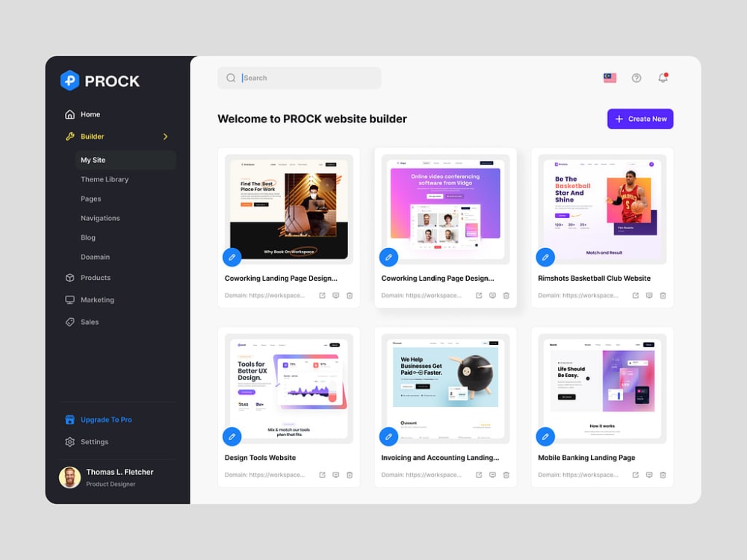Click the Home house icon
This screenshot has width=747, height=560.
(x=70, y=114)
